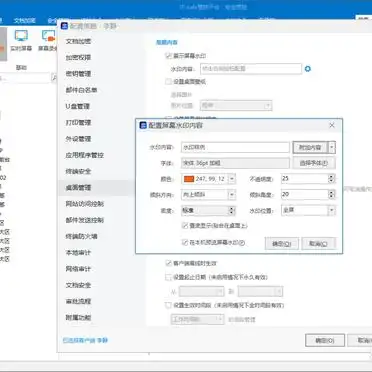Select 终端防火墙 in the policy sidebar

[81, 236]
